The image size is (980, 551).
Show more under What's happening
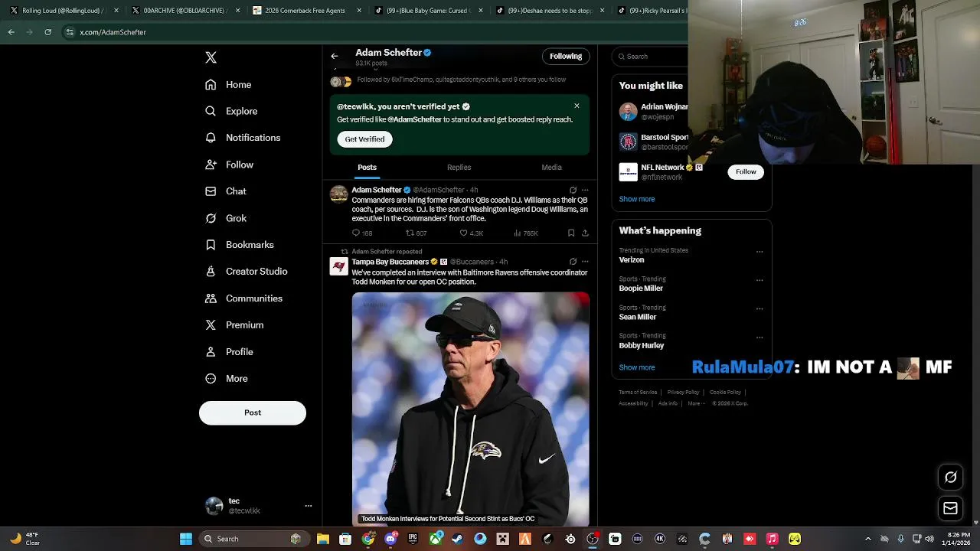[637, 367]
